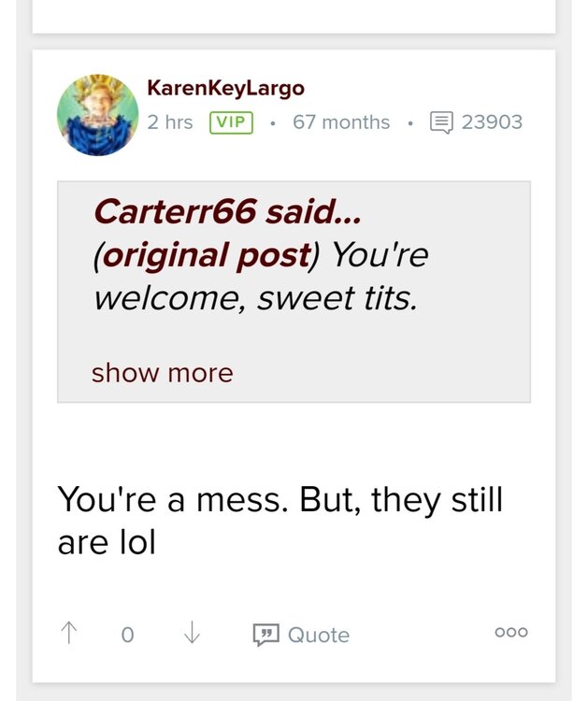Click the post count comment icon
The image size is (588, 701).
[x=439, y=122]
